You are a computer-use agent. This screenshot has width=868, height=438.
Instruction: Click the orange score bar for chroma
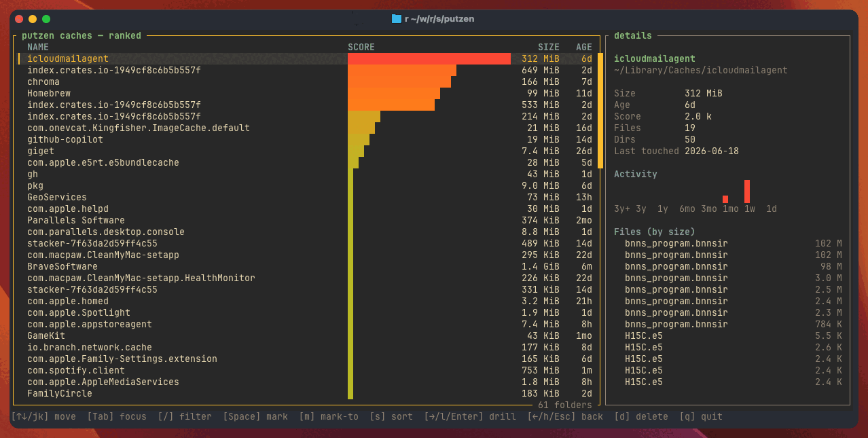[x=399, y=82]
